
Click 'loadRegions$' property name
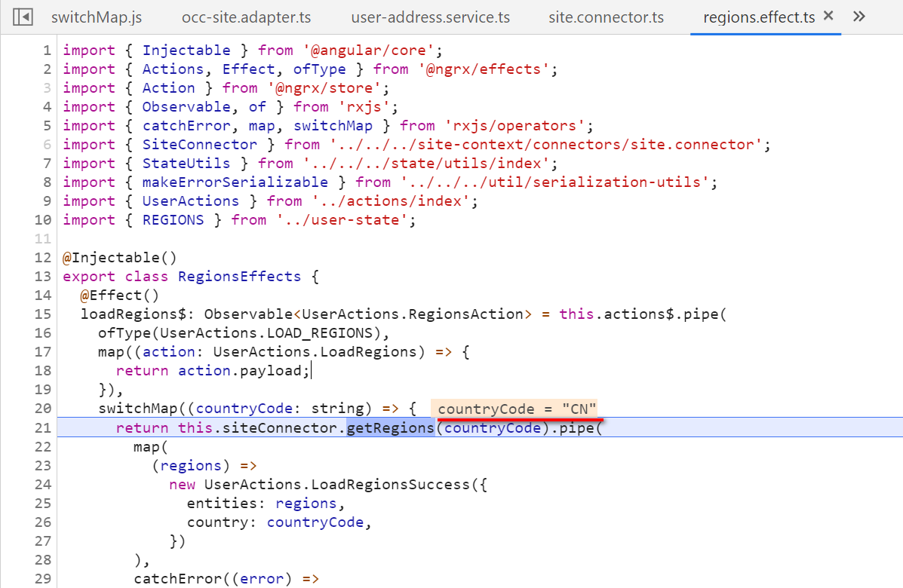[x=134, y=314]
